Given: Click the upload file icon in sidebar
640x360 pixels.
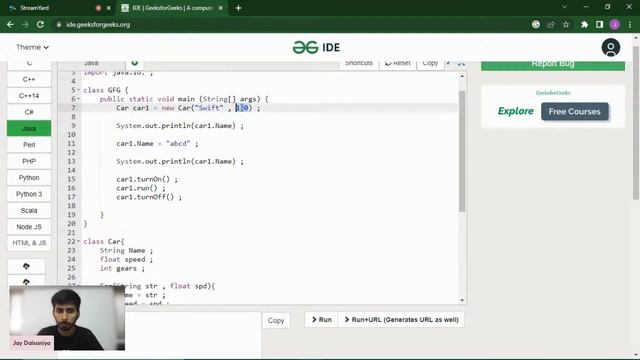Looking at the screenshot, I should tap(26, 266).
